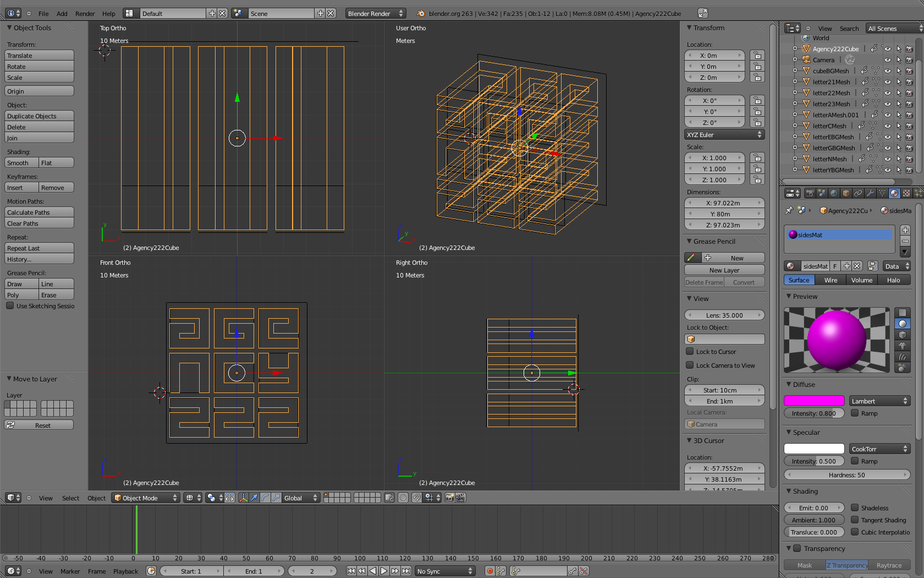Click the OpenGL render animation clapper icon
Viewport: 924px width, 578px height.
click(460, 498)
